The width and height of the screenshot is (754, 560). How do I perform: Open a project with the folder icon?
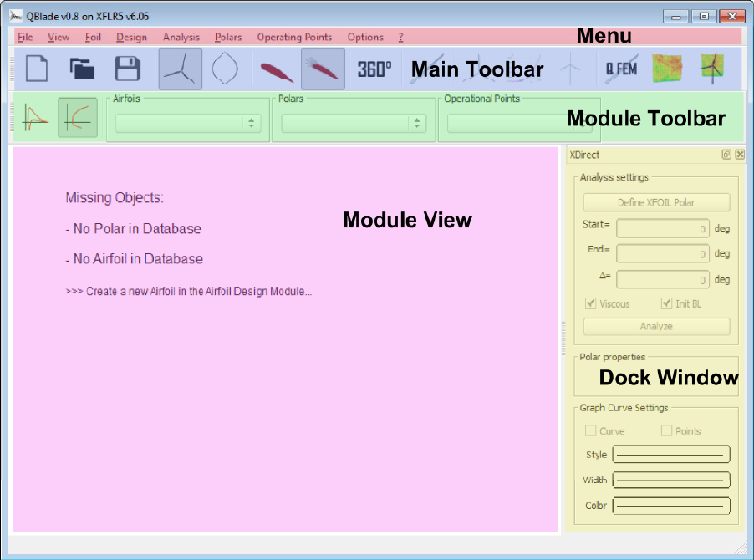point(82,69)
